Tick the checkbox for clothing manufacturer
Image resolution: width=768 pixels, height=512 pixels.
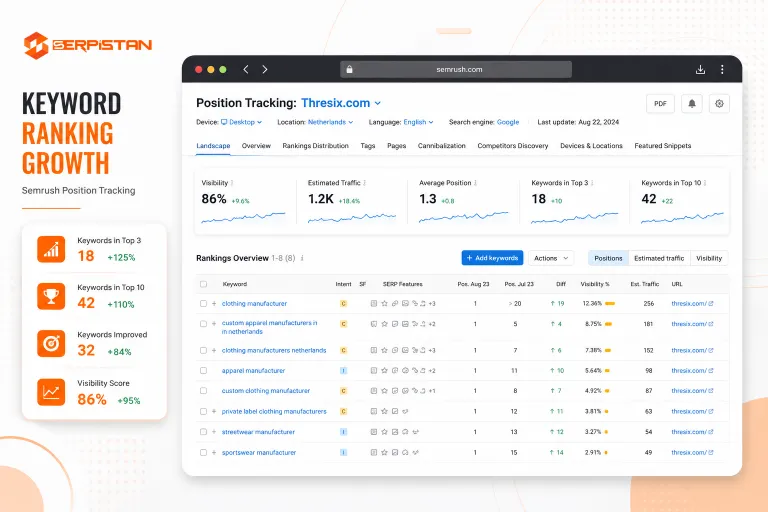tap(203, 304)
